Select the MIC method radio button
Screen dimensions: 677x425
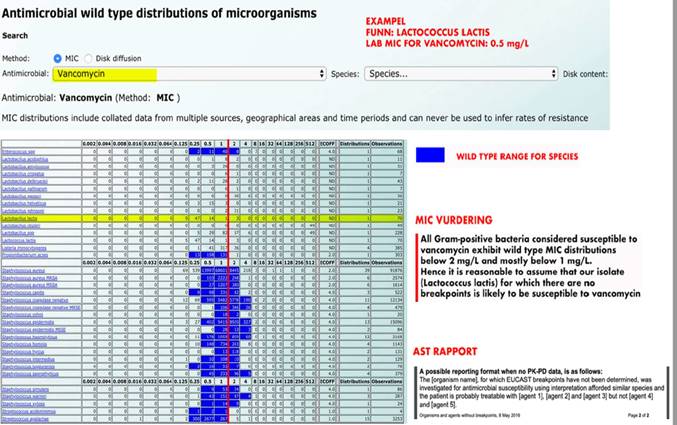[x=57, y=58]
